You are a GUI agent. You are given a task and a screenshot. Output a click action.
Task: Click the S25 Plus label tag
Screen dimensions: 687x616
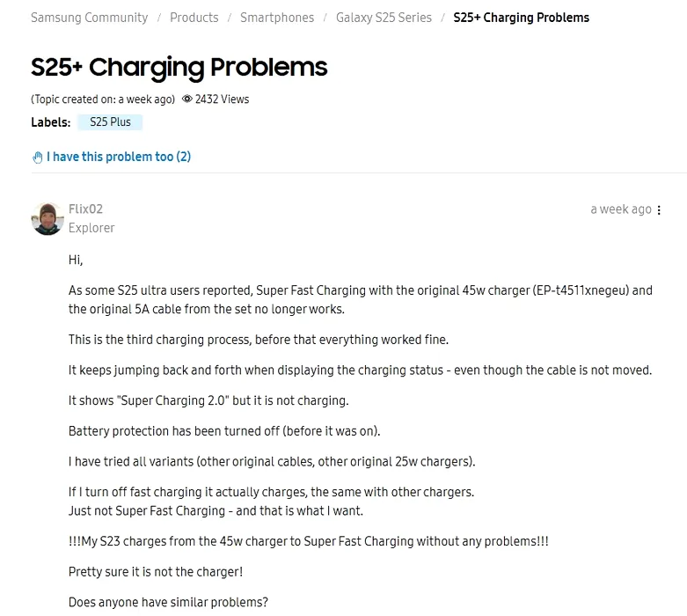pyautogui.click(x=111, y=122)
